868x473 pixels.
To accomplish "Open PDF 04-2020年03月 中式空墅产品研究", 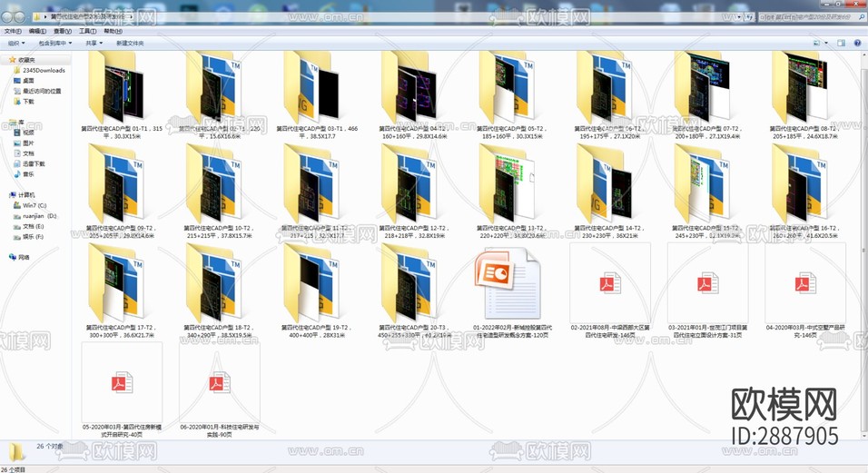I will (x=805, y=291).
